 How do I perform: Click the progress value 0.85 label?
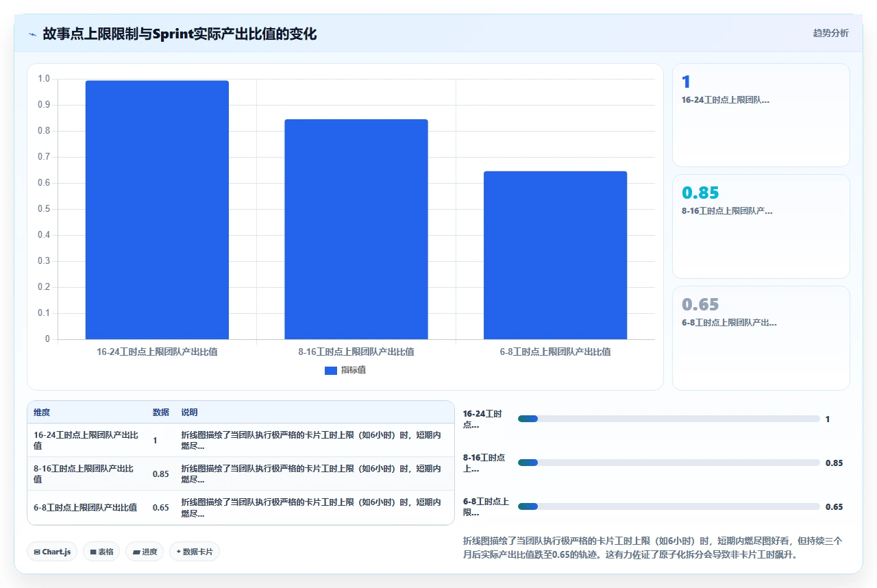point(835,463)
